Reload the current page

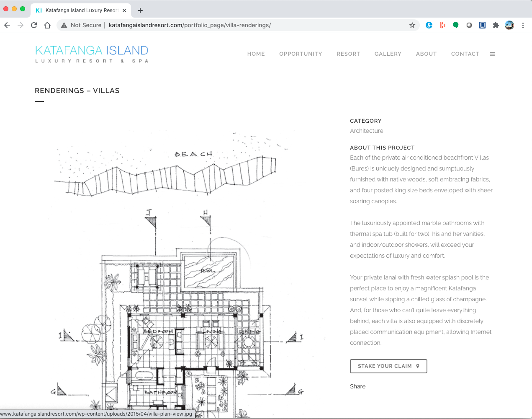[x=34, y=25]
